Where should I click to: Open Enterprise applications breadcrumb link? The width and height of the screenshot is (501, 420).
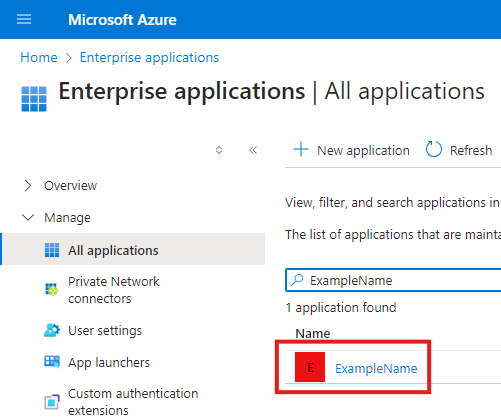click(x=149, y=57)
